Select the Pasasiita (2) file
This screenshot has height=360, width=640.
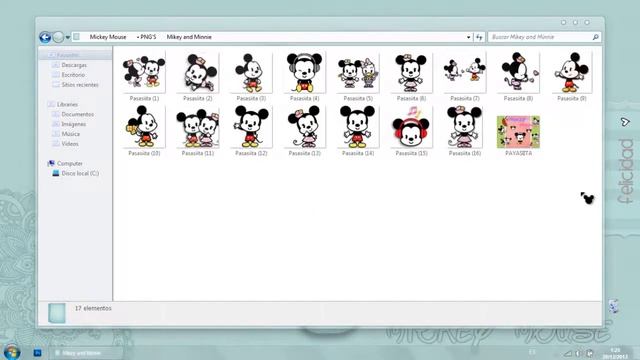tap(198, 72)
